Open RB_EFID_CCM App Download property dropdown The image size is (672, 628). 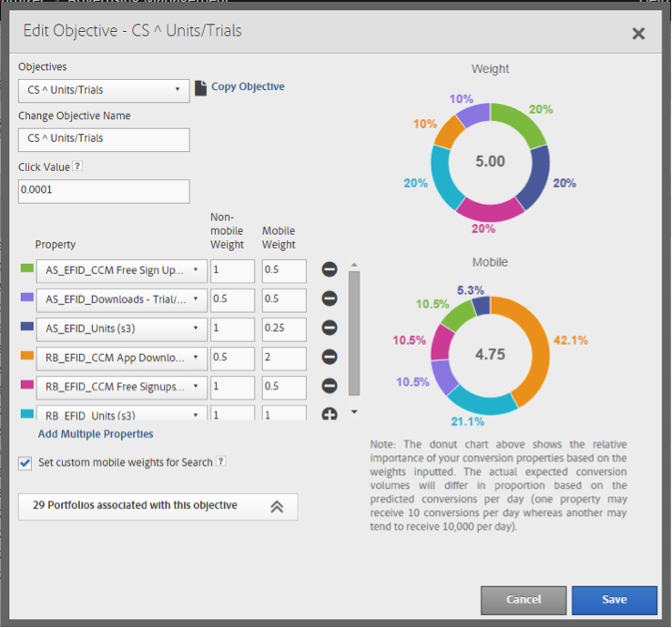tap(122, 358)
